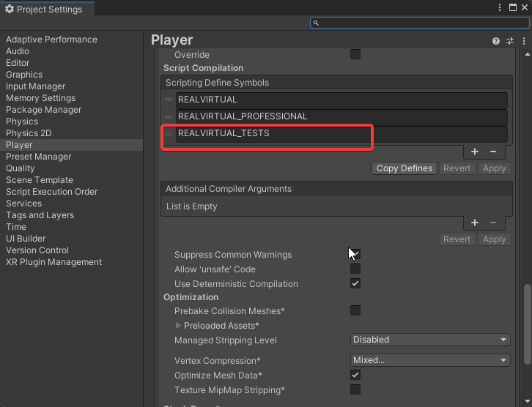Uncheck Optimize Mesh Data
The width and height of the screenshot is (532, 407).
[355, 376]
